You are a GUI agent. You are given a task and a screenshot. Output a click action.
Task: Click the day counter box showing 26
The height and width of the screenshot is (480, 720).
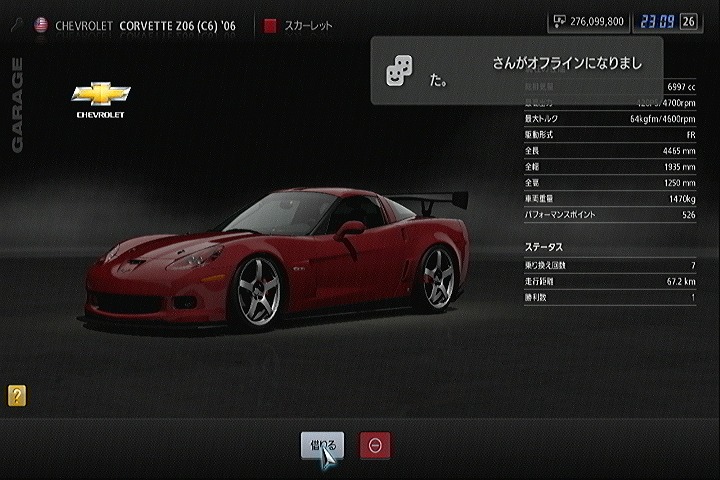point(688,21)
